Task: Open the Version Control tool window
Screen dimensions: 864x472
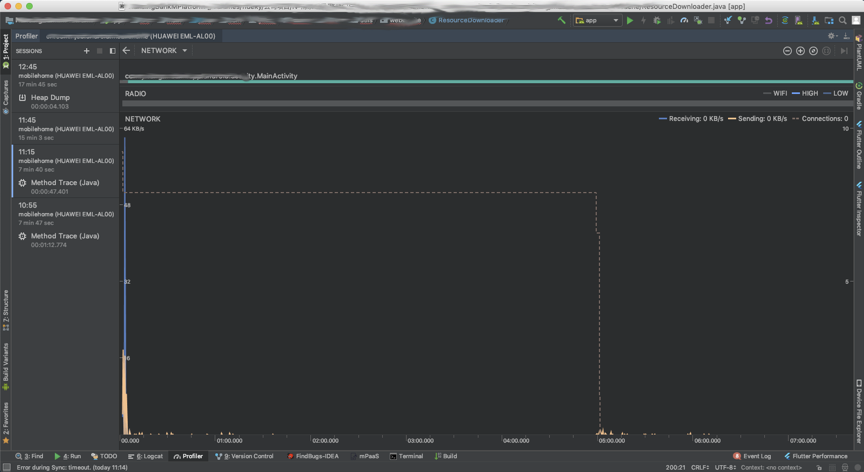Action: pyautogui.click(x=244, y=456)
